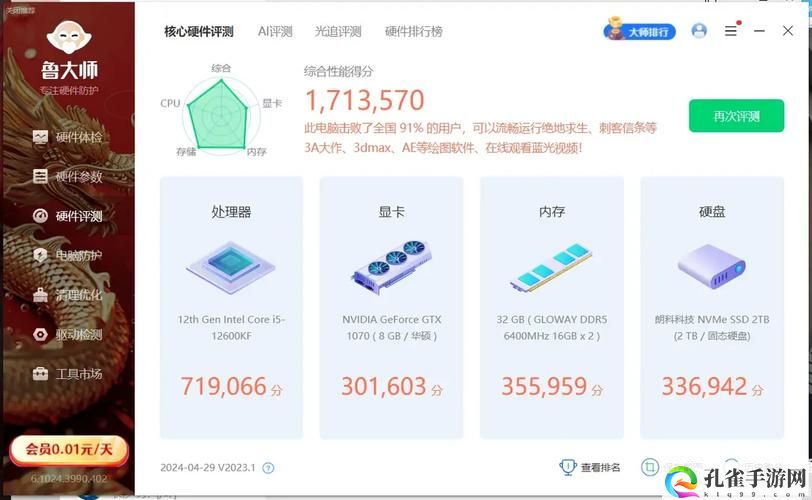
Task: Minimize the 鲁大师 window
Action: pyautogui.click(x=759, y=31)
